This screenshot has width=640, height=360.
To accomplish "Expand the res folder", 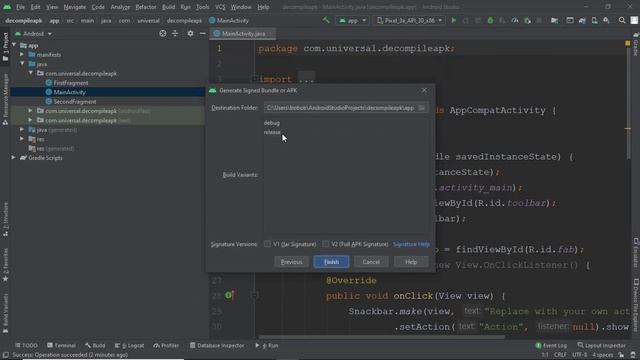I will pos(22,139).
